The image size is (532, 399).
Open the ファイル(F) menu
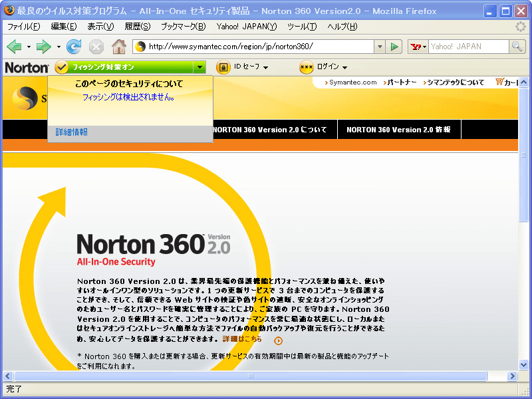(23, 27)
